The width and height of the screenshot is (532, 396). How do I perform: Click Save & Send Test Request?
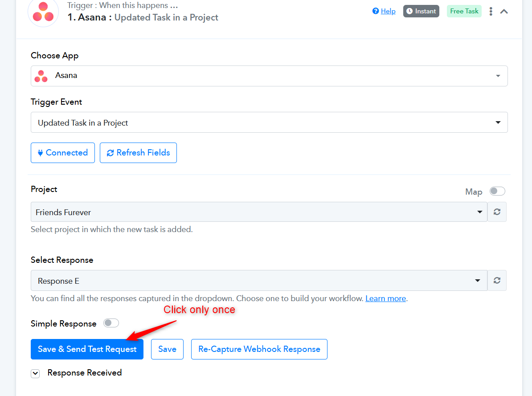click(x=87, y=349)
